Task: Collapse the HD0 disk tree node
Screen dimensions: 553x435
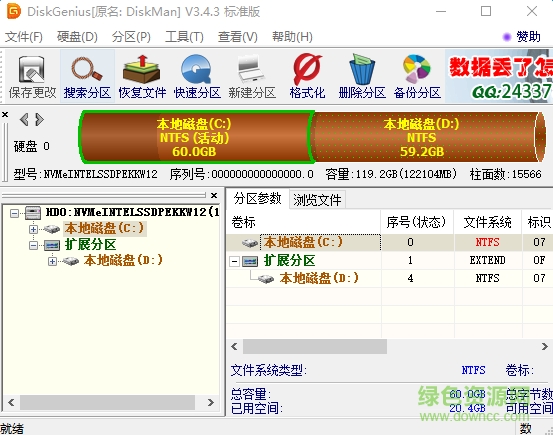Action: [14, 213]
